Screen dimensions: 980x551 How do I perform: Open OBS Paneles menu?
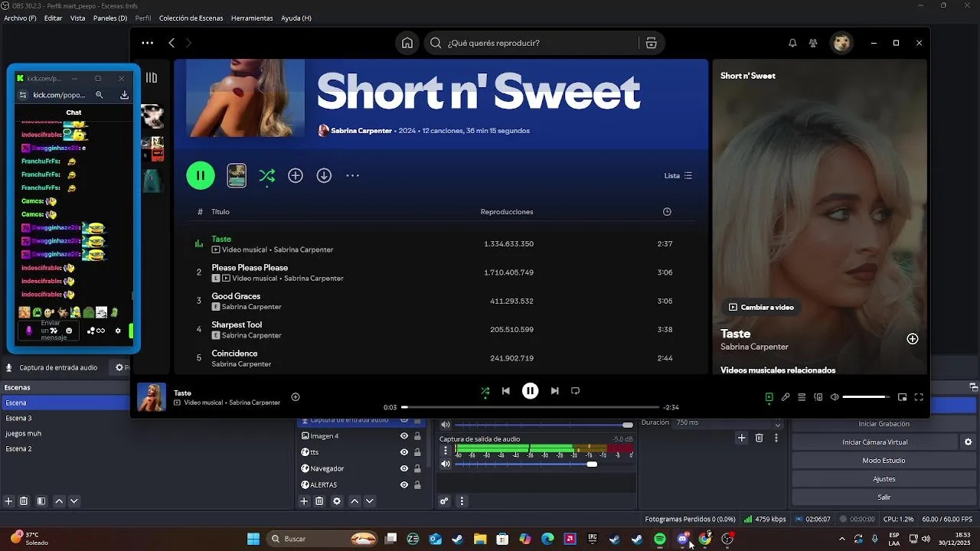pos(110,18)
